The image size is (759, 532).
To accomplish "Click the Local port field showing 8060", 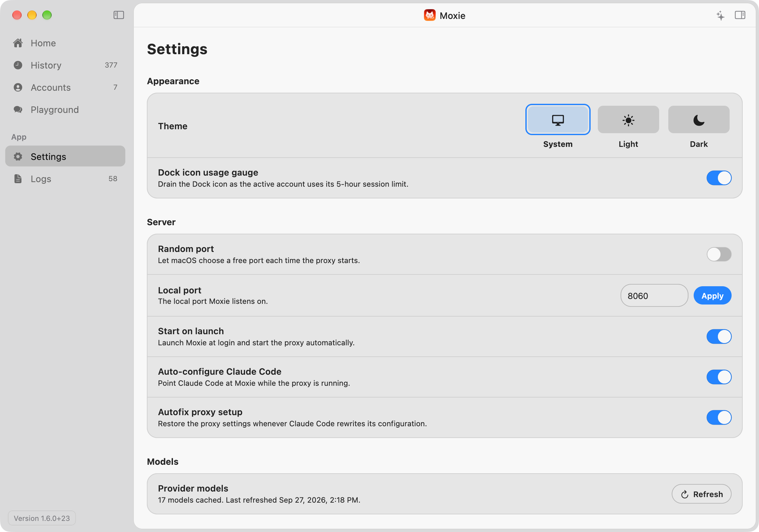I will (x=654, y=296).
